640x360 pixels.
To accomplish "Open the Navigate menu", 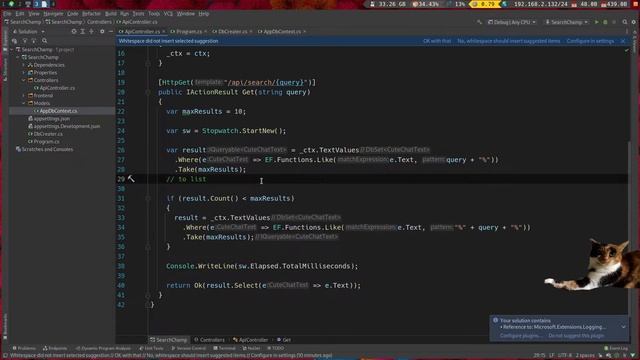I will (x=53, y=13).
